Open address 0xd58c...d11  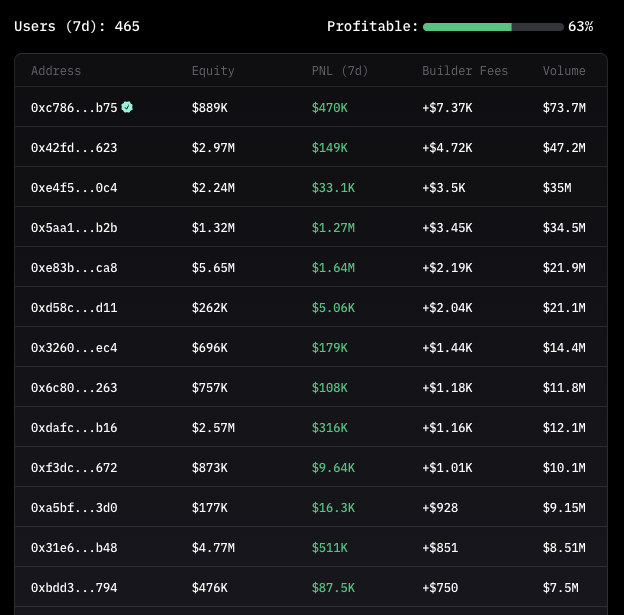coord(74,308)
